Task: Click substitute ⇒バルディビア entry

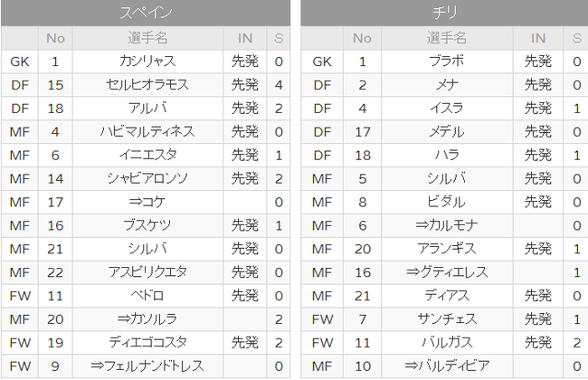Action: point(447,366)
